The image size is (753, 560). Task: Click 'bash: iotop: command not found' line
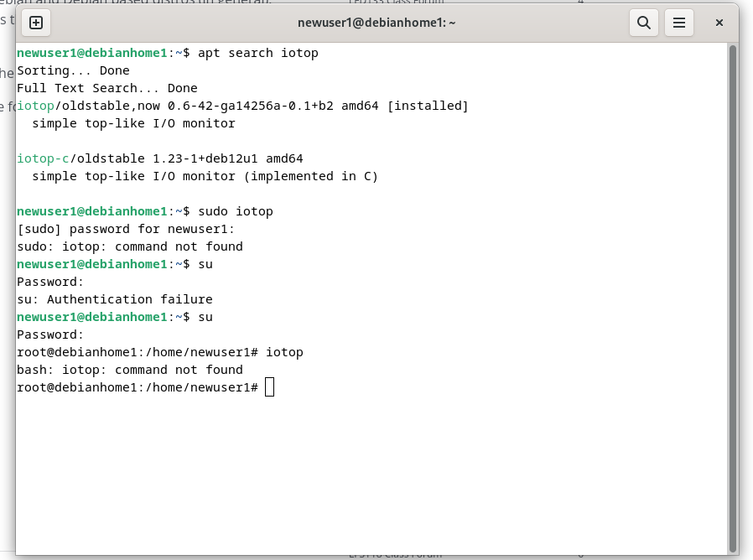130,370
